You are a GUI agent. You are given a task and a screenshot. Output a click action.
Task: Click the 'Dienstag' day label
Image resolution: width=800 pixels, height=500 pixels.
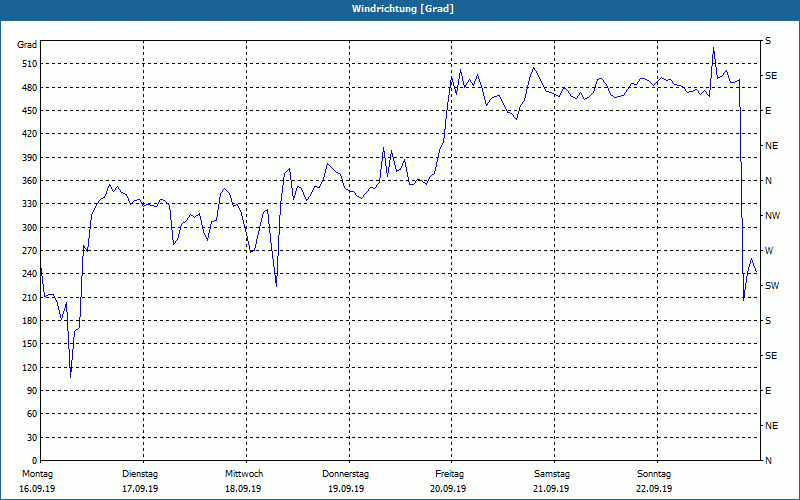[140, 474]
